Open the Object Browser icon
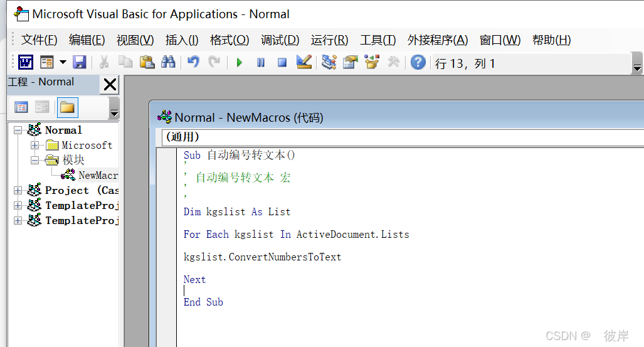Image resolution: width=644 pixels, height=347 pixels. (372, 63)
